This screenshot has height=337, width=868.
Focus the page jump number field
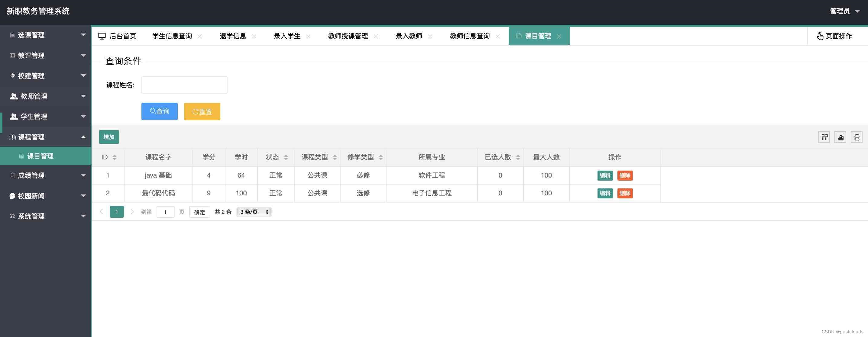pyautogui.click(x=165, y=212)
